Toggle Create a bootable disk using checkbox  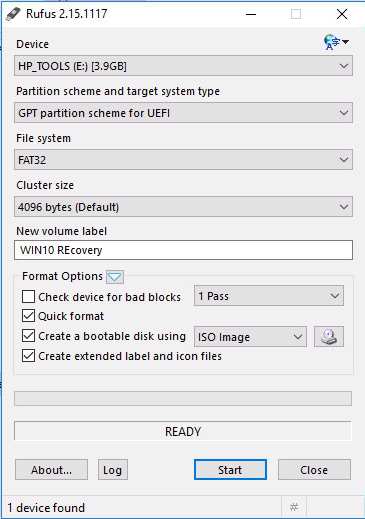coord(28,336)
